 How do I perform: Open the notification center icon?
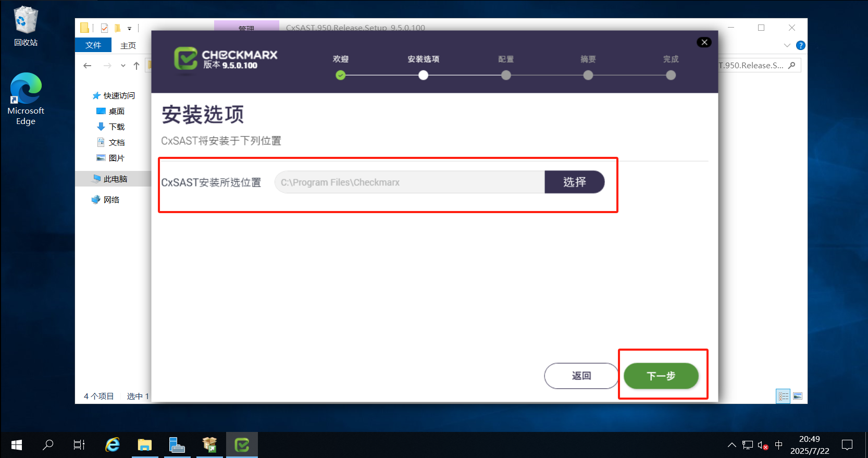point(848,445)
